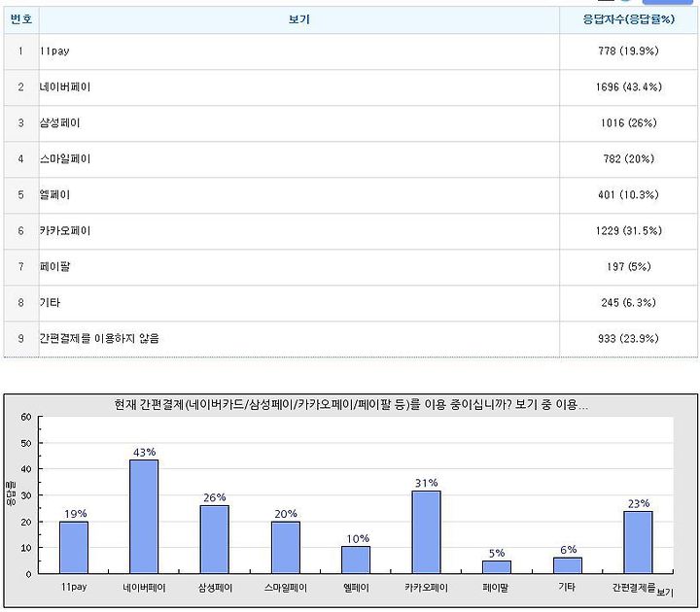
Task: Click the value '1229 (31.5%)'
Action: (628, 231)
